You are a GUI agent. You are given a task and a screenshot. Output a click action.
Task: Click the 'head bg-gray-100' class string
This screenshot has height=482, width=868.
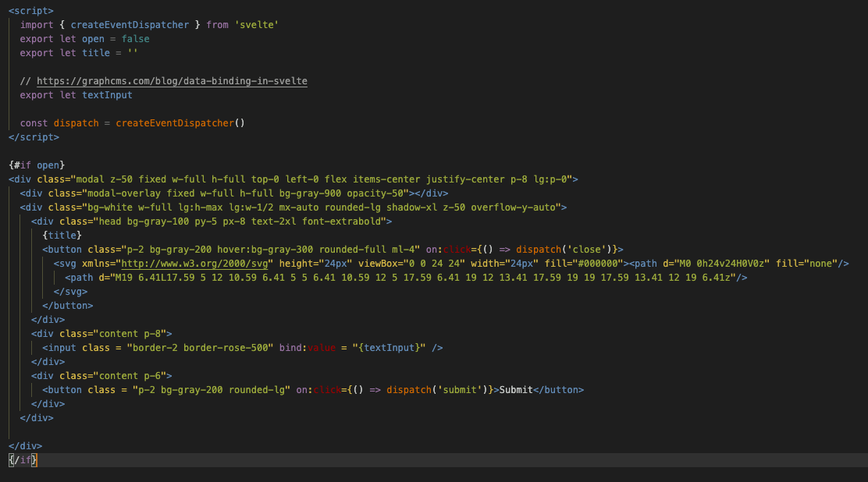pos(240,222)
